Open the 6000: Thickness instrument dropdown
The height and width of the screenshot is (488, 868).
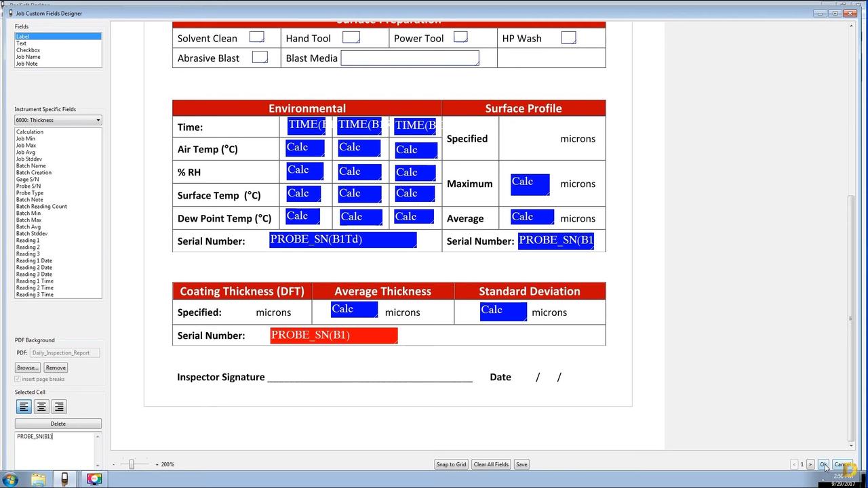(x=99, y=119)
